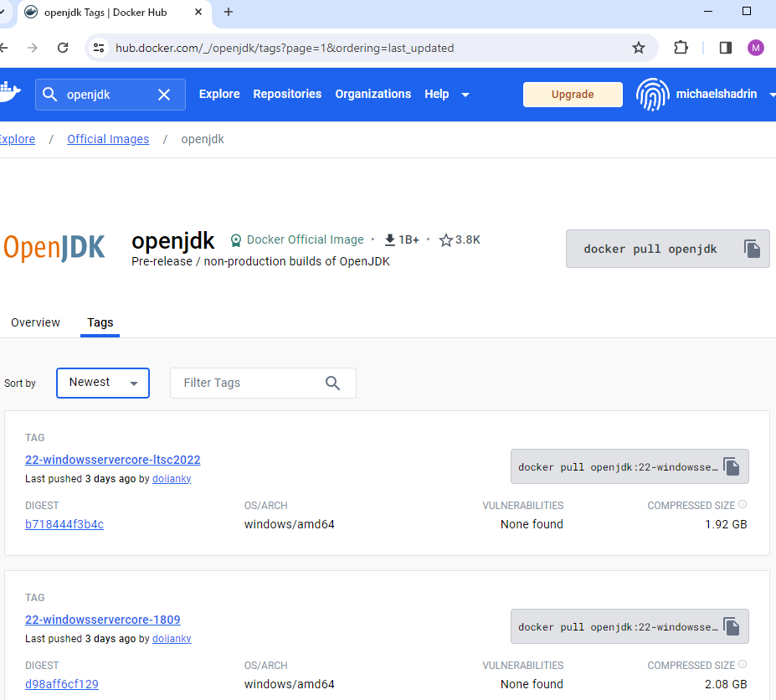The height and width of the screenshot is (700, 776).
Task: Click the download count icon next to 1B+
Action: tap(390, 240)
